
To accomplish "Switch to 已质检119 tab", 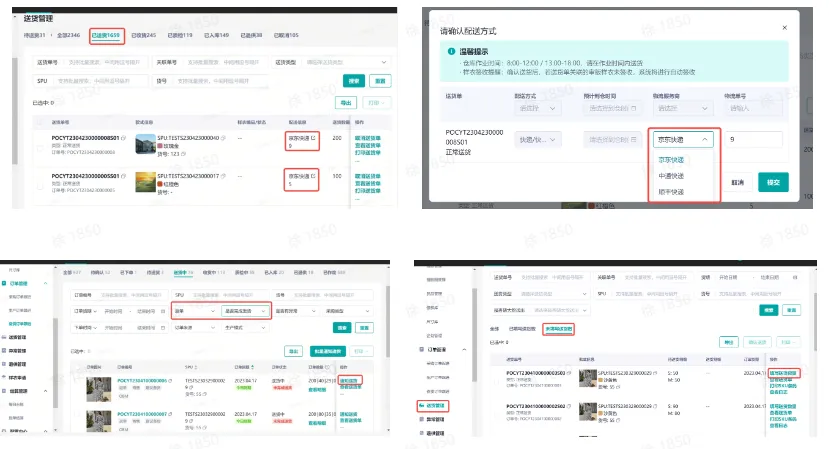I will point(180,35).
